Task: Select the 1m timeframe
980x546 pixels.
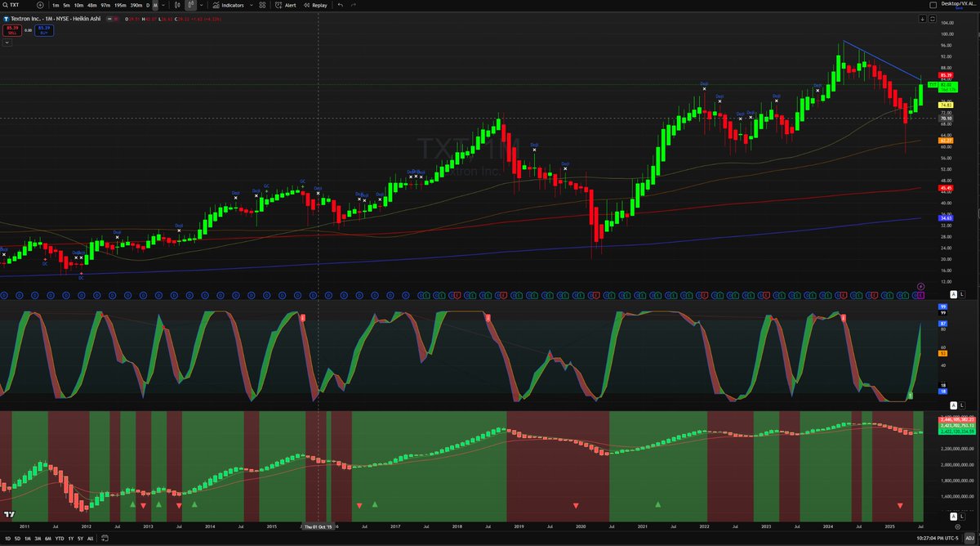Action: (56, 5)
